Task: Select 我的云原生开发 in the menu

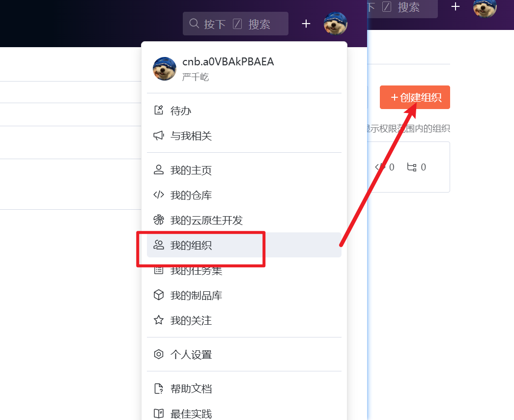Action: pos(206,221)
